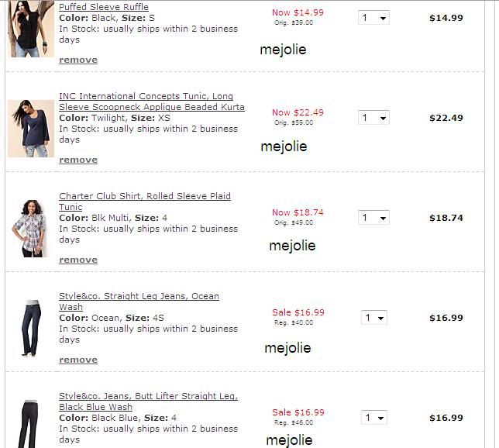The image size is (499, 448).
Task: Expand quantity dropdown for Charter Club Shirt
Action: pos(373,218)
